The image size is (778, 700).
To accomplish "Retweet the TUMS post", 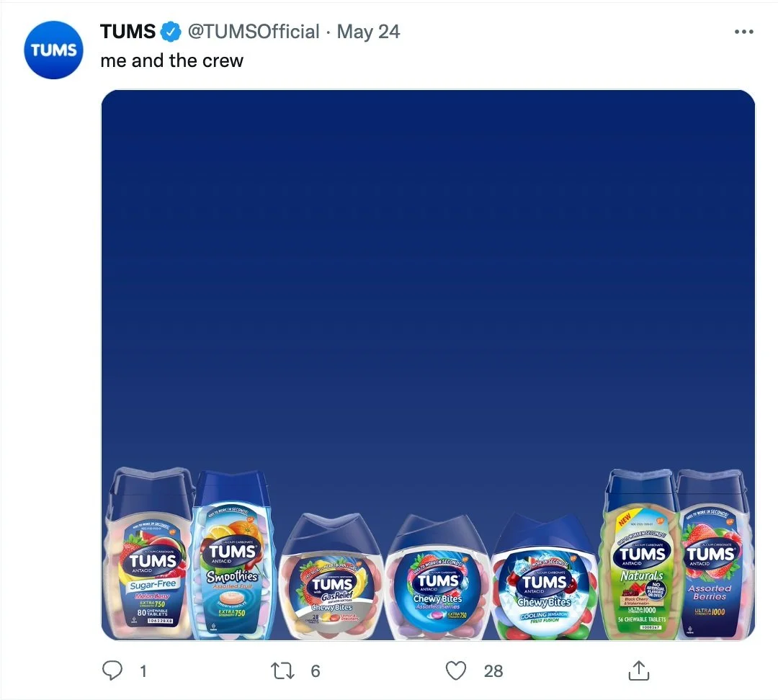I will (282, 670).
